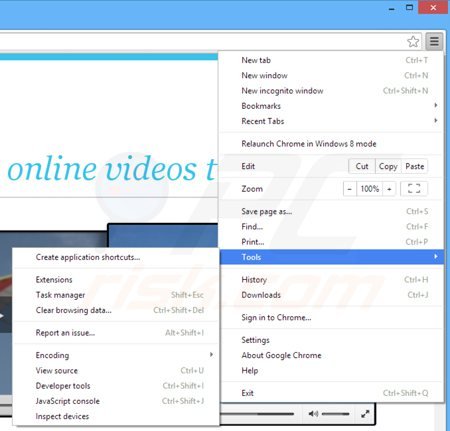Screen dimensions: 450x431
Task: Minimize the Chrome window
Action: (392, 9)
